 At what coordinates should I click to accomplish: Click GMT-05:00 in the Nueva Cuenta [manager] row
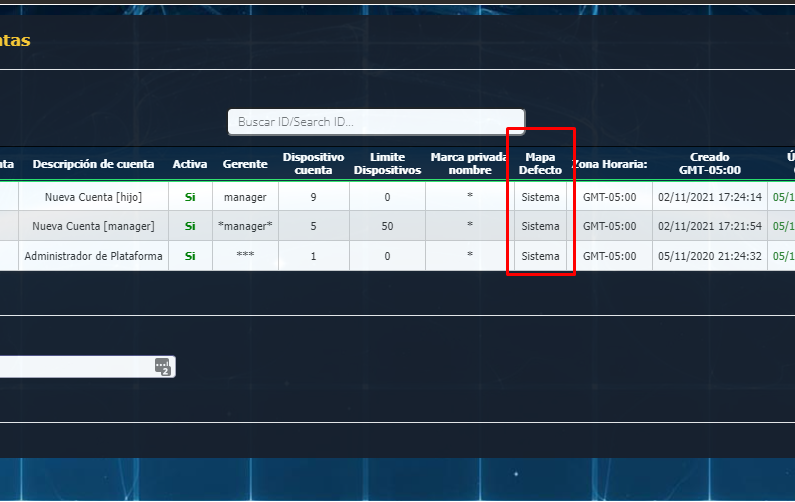pos(609,226)
